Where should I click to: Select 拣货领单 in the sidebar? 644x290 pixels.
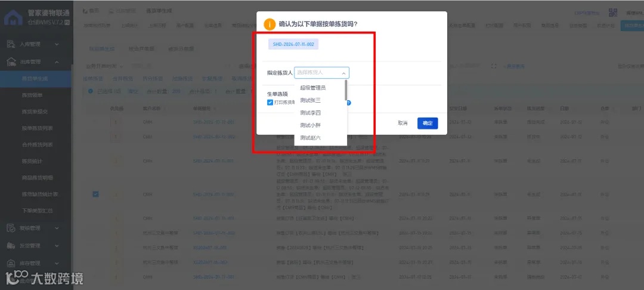click(32, 95)
